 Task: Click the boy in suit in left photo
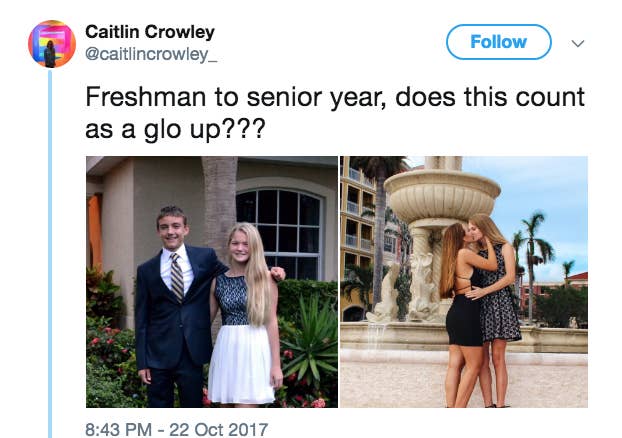(x=175, y=305)
